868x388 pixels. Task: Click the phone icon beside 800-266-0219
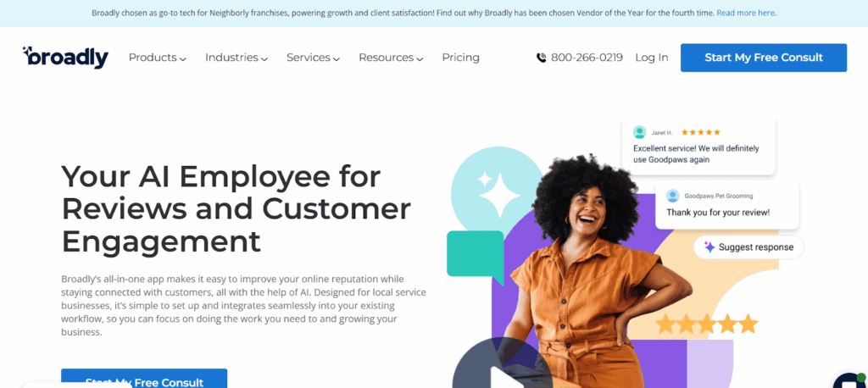pos(541,58)
